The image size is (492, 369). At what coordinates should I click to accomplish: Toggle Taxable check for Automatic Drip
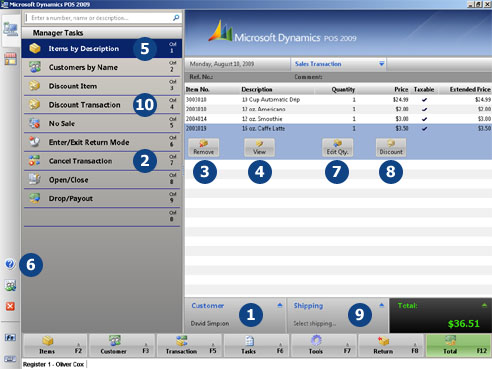tap(424, 100)
